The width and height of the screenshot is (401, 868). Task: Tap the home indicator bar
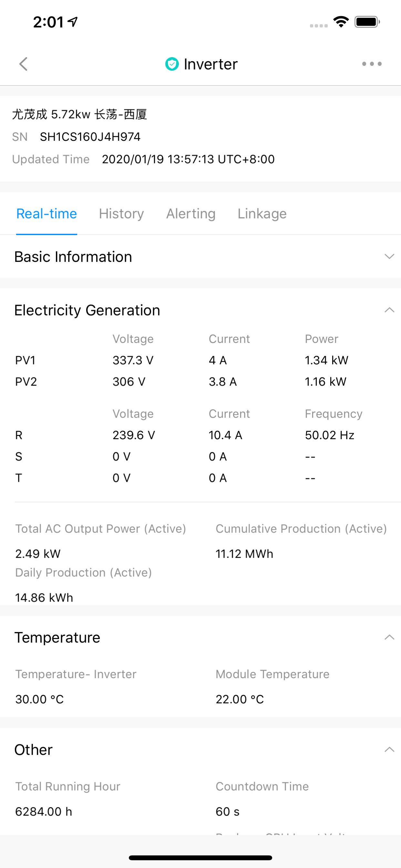coord(200,858)
